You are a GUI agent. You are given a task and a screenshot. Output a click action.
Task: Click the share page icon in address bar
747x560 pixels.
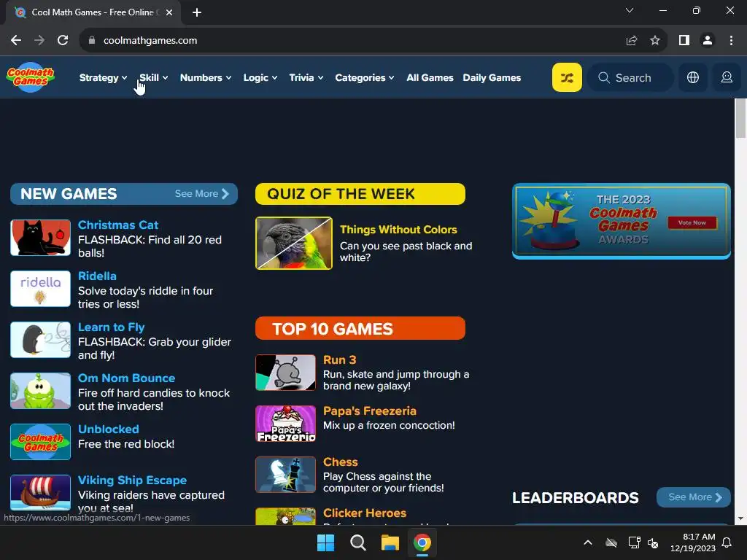pyautogui.click(x=632, y=41)
